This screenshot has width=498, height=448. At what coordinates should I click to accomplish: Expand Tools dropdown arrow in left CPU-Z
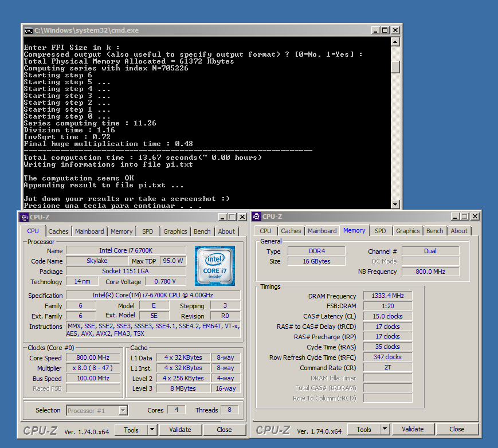pyautogui.click(x=152, y=430)
